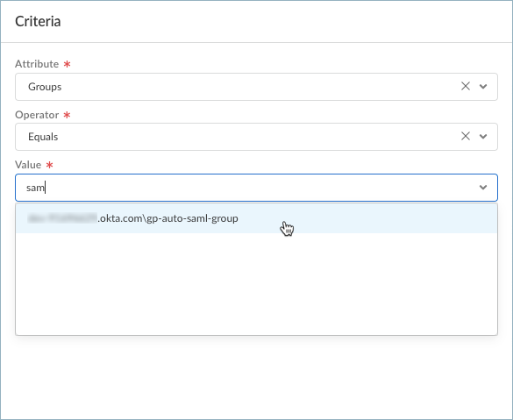Expand the Attribute dropdown chevron
This screenshot has width=513, height=420.
(x=483, y=87)
